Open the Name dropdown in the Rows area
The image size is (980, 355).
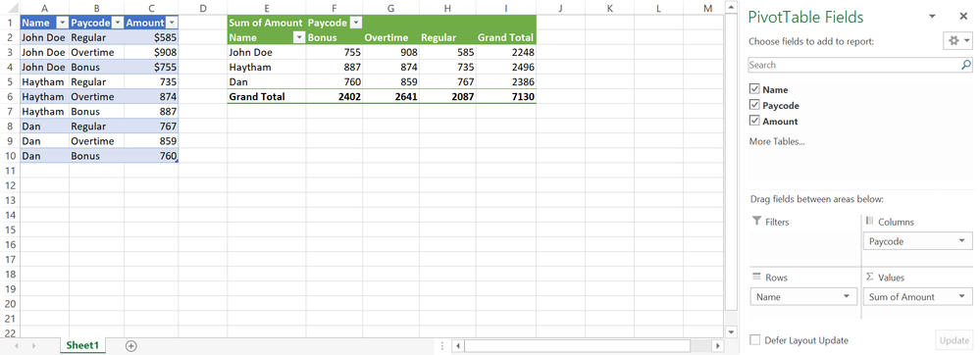847,297
